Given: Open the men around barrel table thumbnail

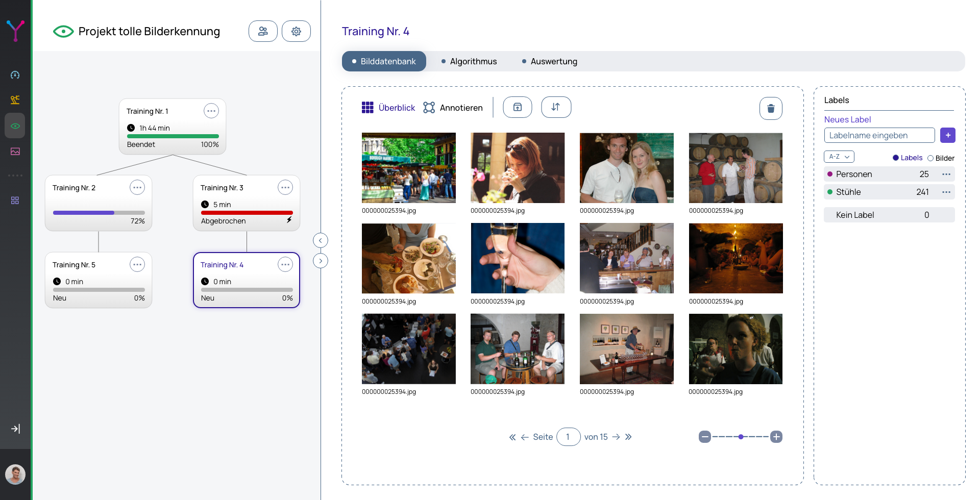Looking at the screenshot, I should [x=518, y=349].
